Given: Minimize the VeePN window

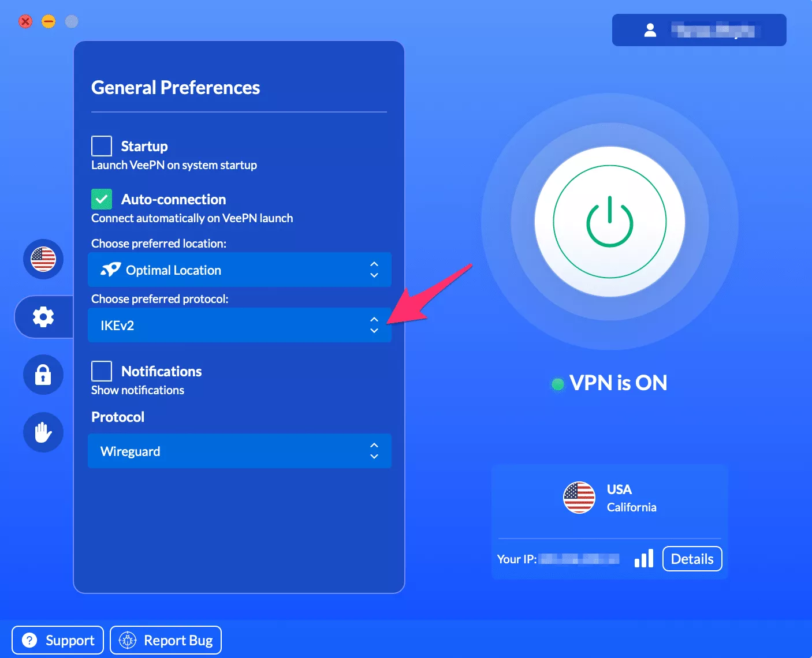Looking at the screenshot, I should pos(49,22).
